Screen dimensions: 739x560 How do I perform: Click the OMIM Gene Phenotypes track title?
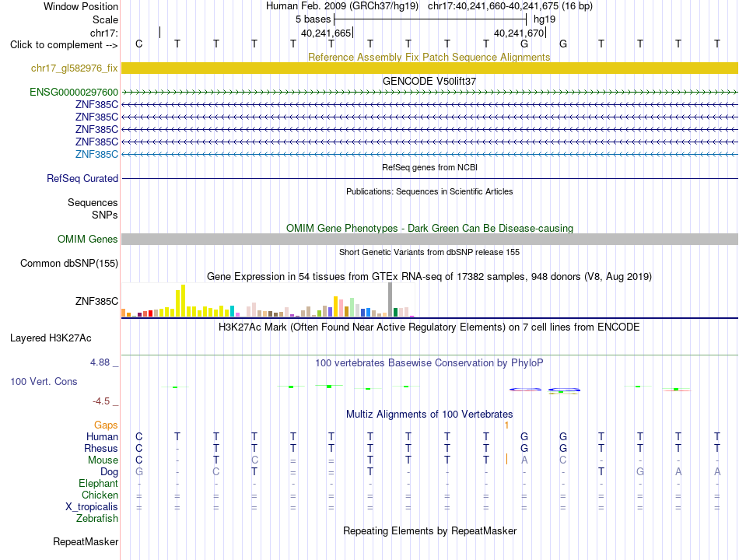pyautogui.click(x=429, y=228)
